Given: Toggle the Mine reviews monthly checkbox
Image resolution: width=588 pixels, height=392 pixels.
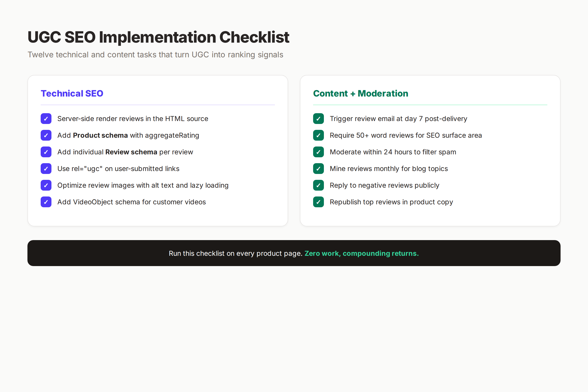Looking at the screenshot, I should click(x=318, y=169).
